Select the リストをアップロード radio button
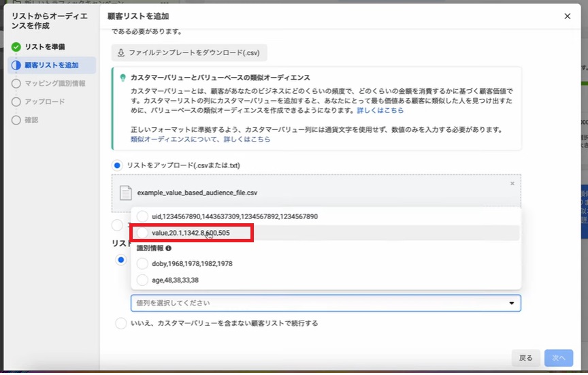Viewport: 588px width, 375px height. tap(118, 165)
